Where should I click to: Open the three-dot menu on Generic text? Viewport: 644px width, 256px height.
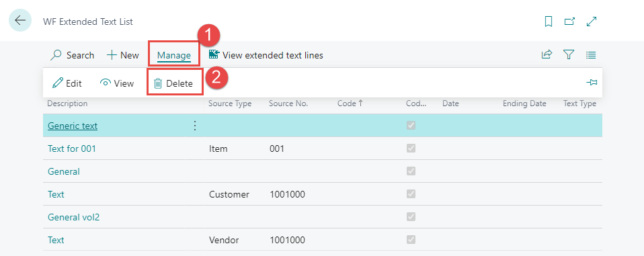pyautogui.click(x=195, y=126)
